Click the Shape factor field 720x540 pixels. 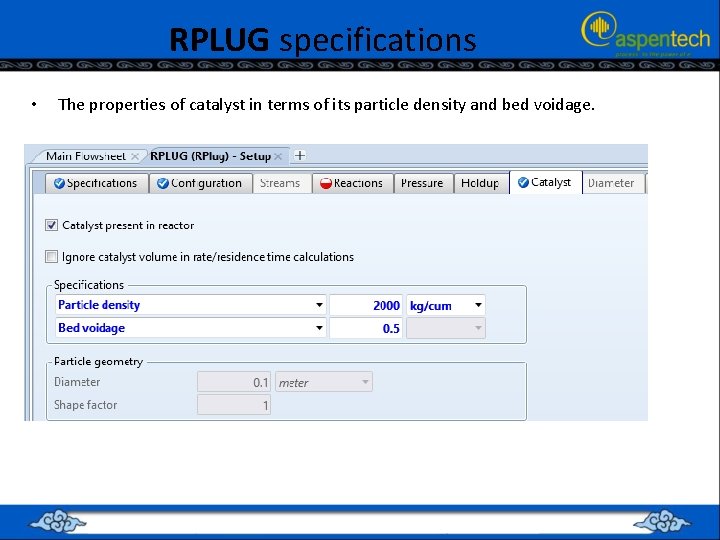click(234, 405)
